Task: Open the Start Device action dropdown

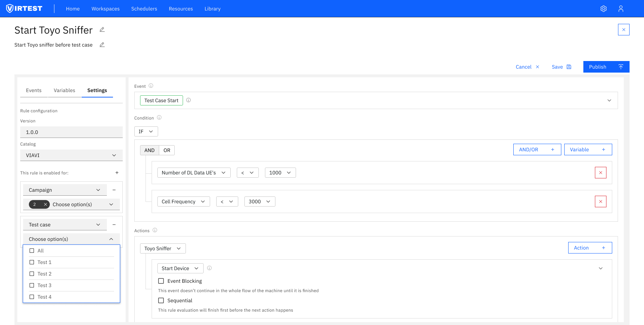Action: [x=180, y=268]
